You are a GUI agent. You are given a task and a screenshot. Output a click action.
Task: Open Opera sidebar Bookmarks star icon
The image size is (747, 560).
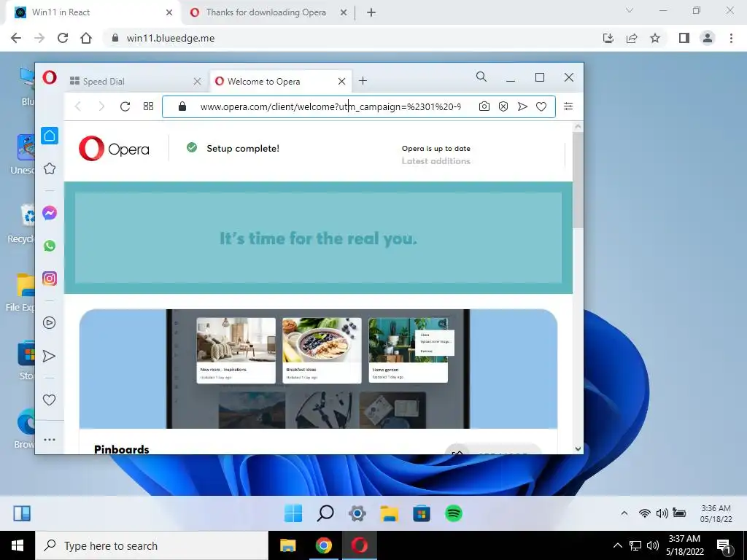tap(50, 168)
